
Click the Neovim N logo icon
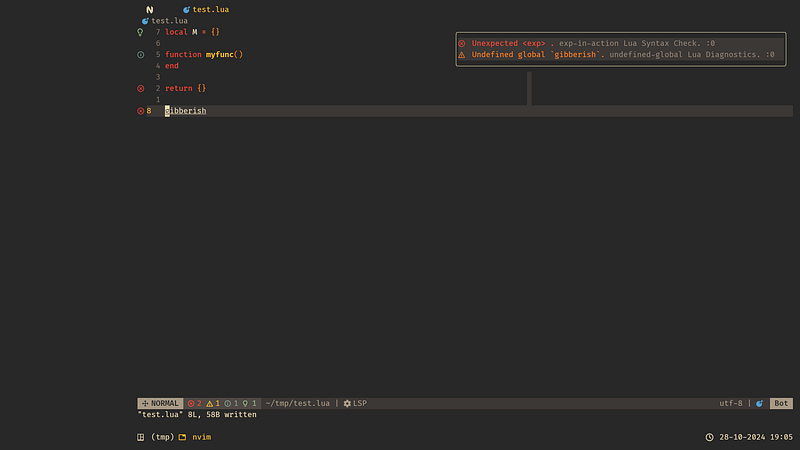149,10
